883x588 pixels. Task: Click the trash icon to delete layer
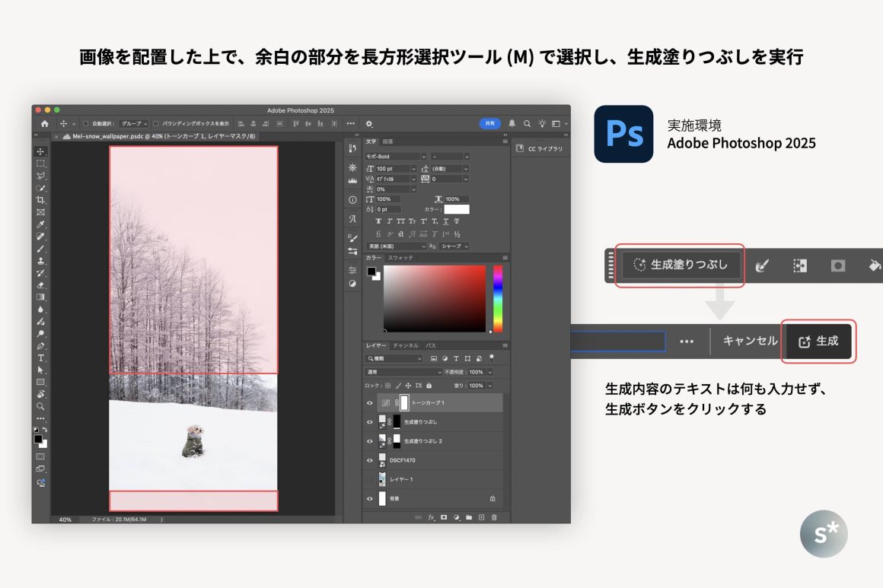coord(493,517)
